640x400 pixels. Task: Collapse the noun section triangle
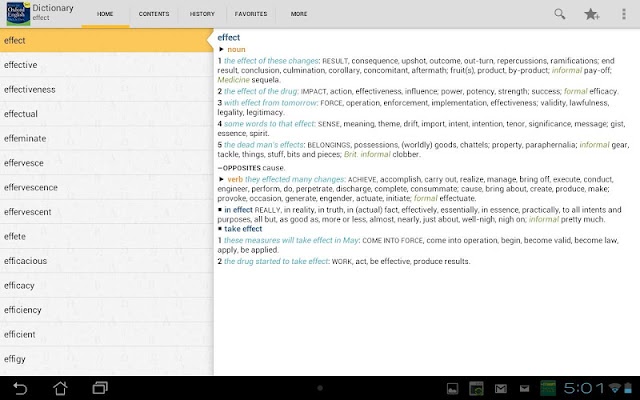(x=221, y=49)
